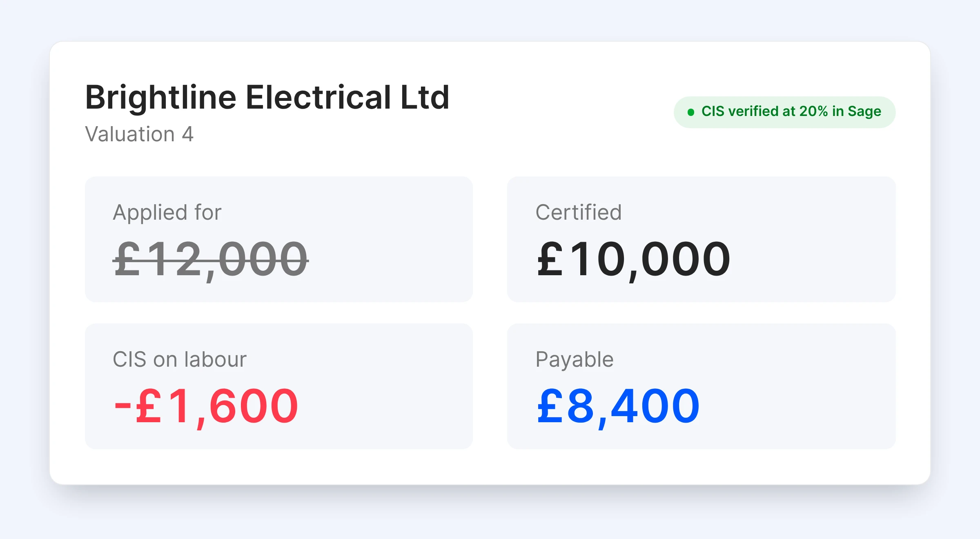Screen dimensions: 980x539
Task: Select the Applied for label
Action: [167, 213]
